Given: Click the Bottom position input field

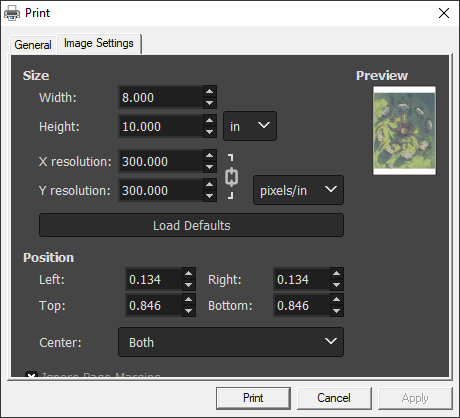Looking at the screenshot, I should [x=302, y=305].
